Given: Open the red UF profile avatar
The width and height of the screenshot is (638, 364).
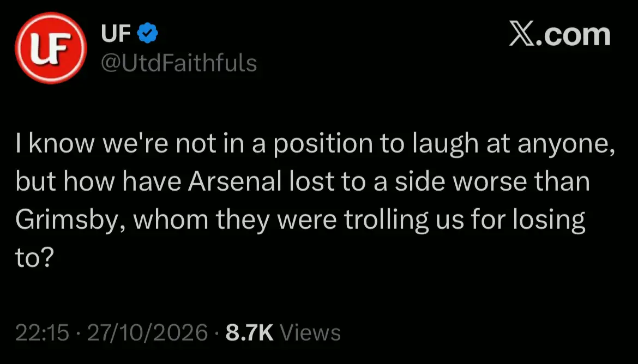Looking at the screenshot, I should (51, 48).
